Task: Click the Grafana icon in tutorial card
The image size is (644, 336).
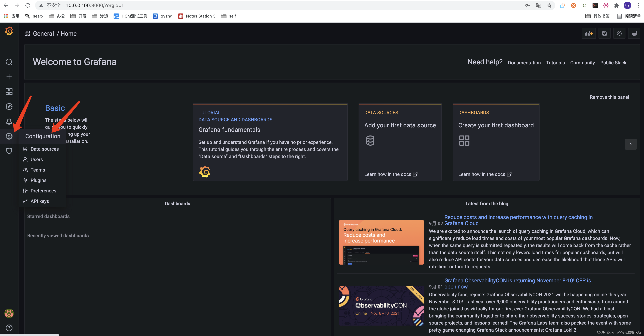Action: 205,172
